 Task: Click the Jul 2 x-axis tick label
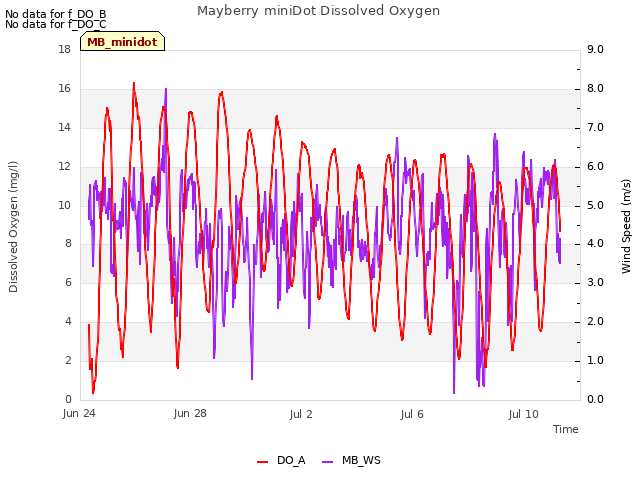[x=301, y=414]
